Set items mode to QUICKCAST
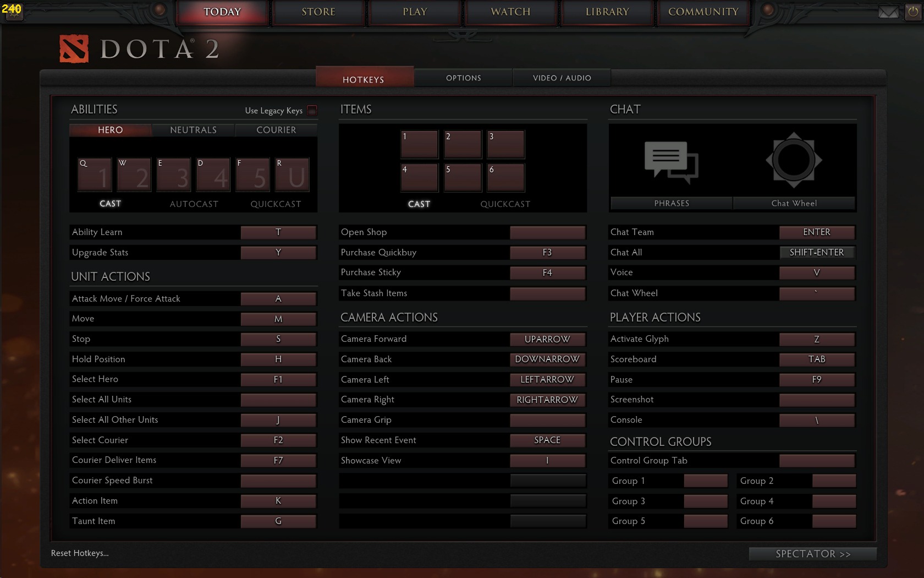The width and height of the screenshot is (924, 578). (x=505, y=204)
